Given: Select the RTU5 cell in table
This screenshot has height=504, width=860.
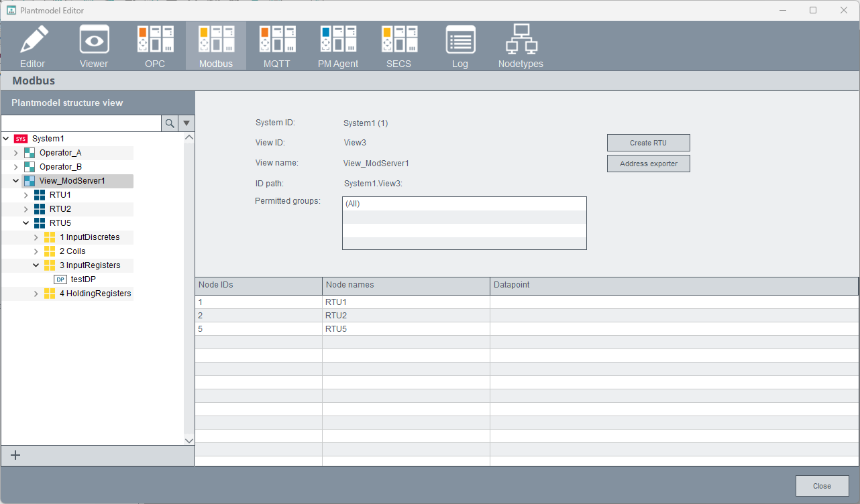Looking at the screenshot, I should click(407, 329).
